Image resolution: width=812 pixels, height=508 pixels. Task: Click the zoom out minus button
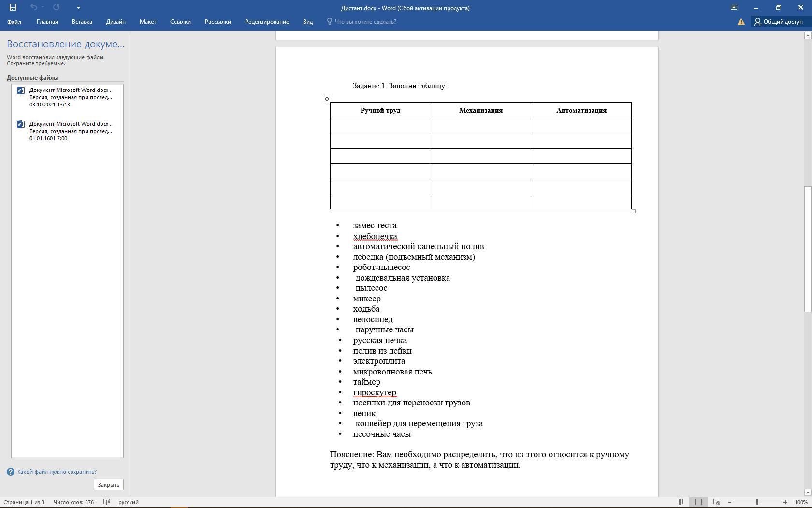point(730,502)
